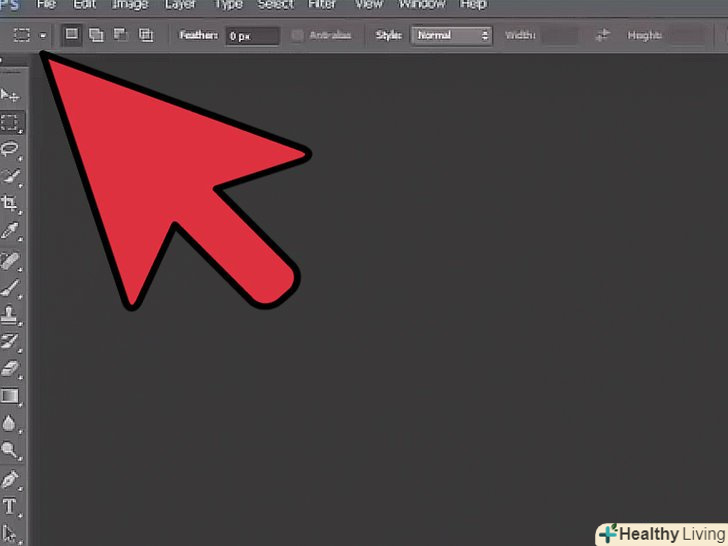728x546 pixels.
Task: Click the Photoshop PS logo
Action: point(9,5)
